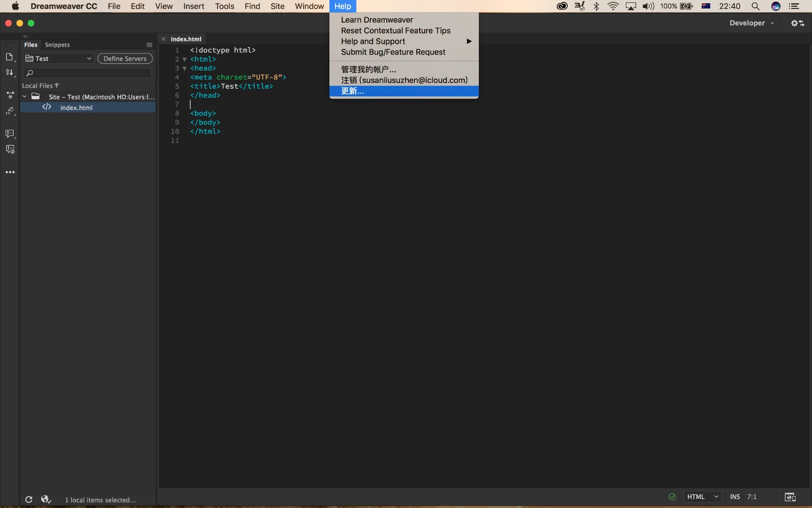Toggle INS insert mode in status bar
Screen dimensions: 812x508
pyautogui.click(x=735, y=497)
